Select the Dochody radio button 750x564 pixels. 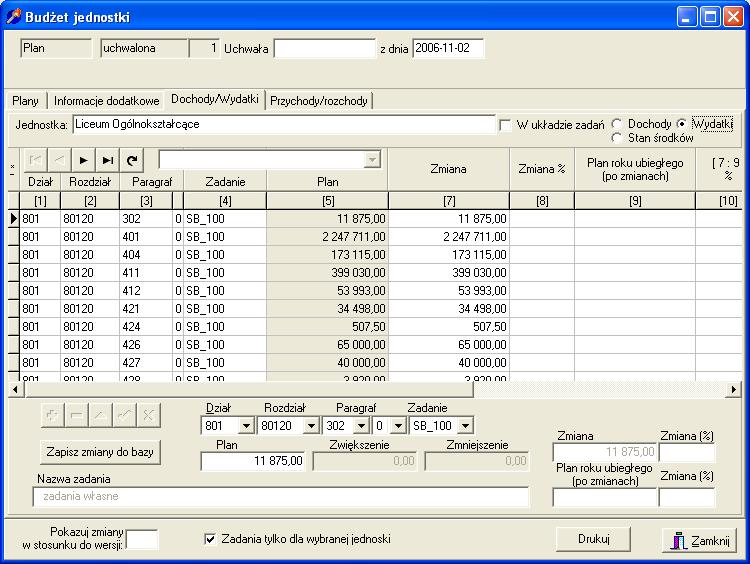617,124
